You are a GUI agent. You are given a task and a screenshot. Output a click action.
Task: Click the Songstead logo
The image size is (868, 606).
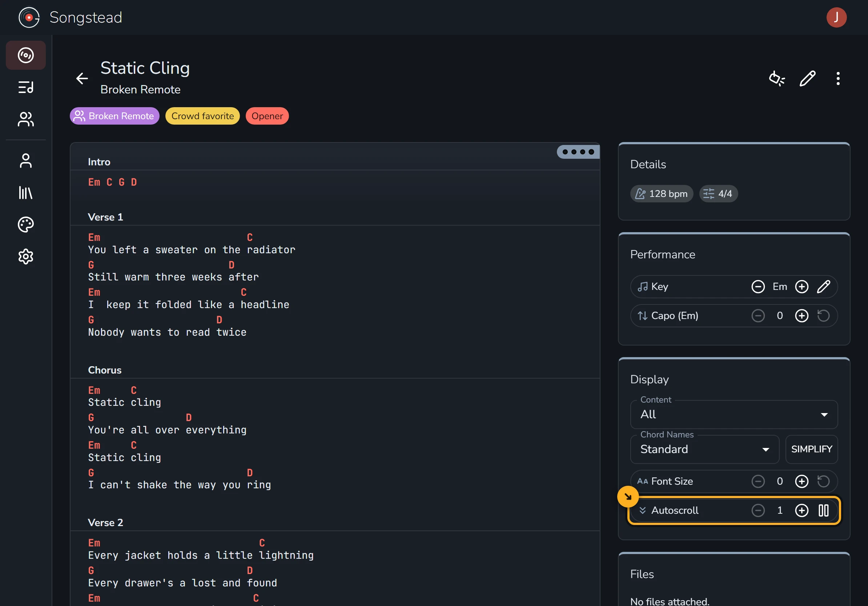[x=29, y=17]
